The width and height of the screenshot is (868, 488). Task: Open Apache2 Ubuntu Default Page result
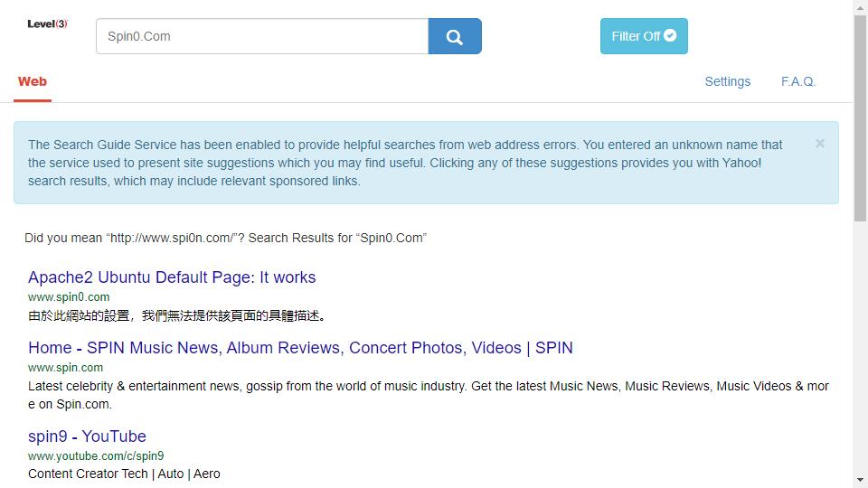pyautogui.click(x=172, y=277)
